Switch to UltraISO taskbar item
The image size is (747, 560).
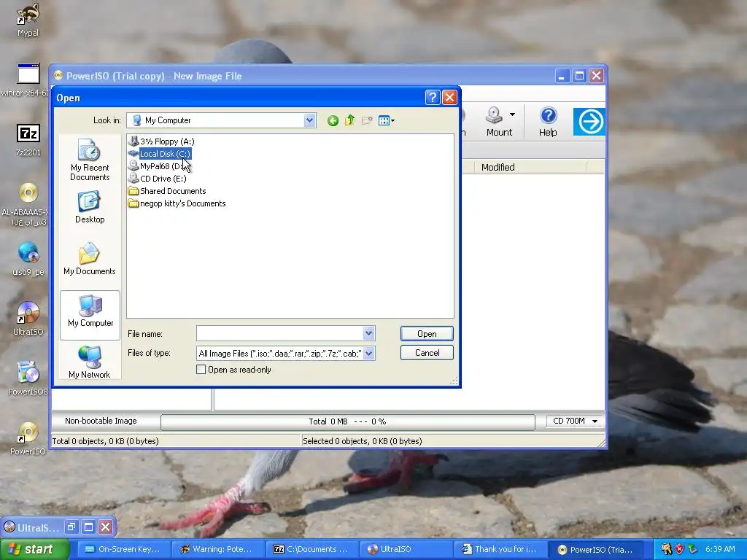[406, 549]
